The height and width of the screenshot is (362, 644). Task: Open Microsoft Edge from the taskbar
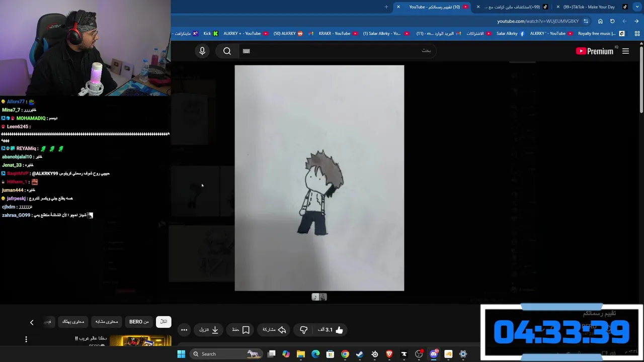pyautogui.click(x=315, y=354)
